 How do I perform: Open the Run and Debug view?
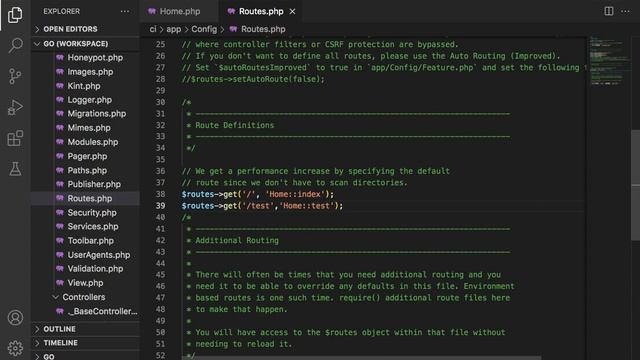coord(15,107)
